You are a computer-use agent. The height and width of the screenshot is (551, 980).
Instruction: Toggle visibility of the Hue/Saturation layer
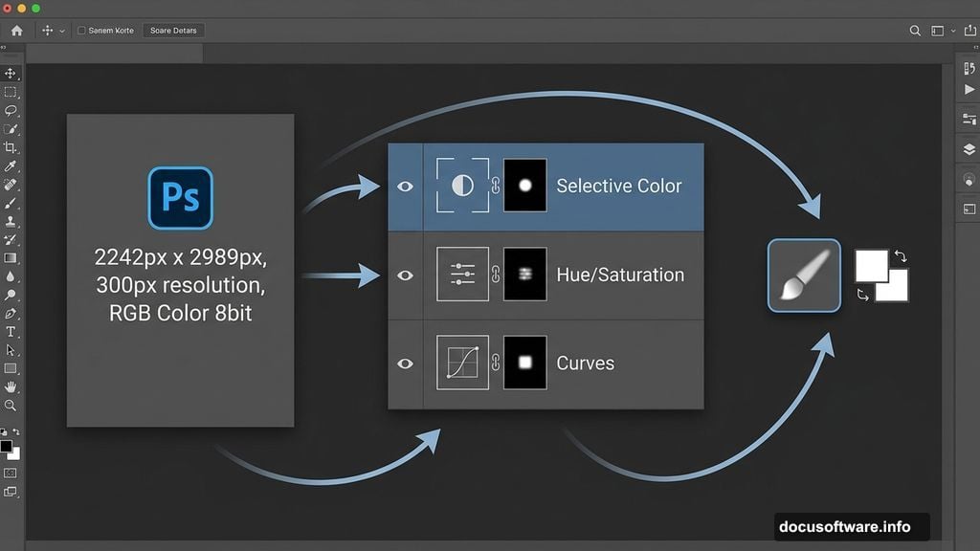point(405,275)
